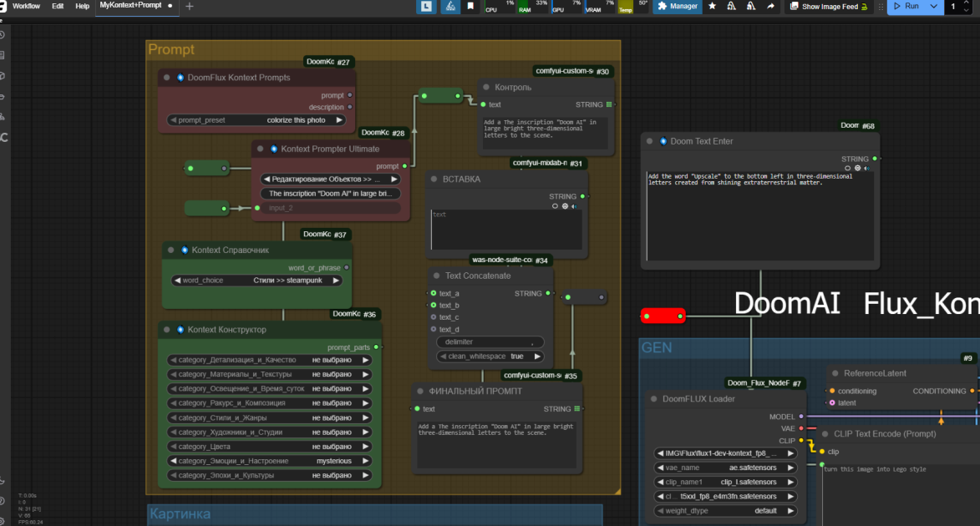Open the ComfyUI Manager
980x526 pixels.
(x=677, y=6)
